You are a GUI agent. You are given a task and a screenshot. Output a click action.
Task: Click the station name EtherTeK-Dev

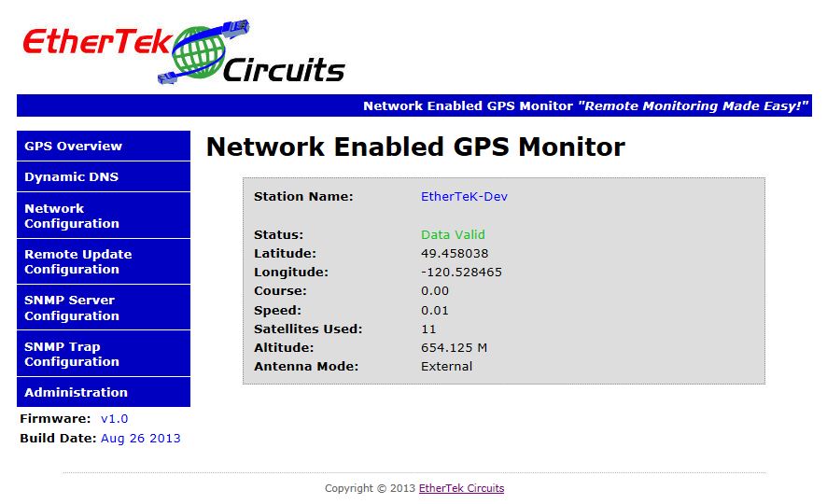point(464,197)
